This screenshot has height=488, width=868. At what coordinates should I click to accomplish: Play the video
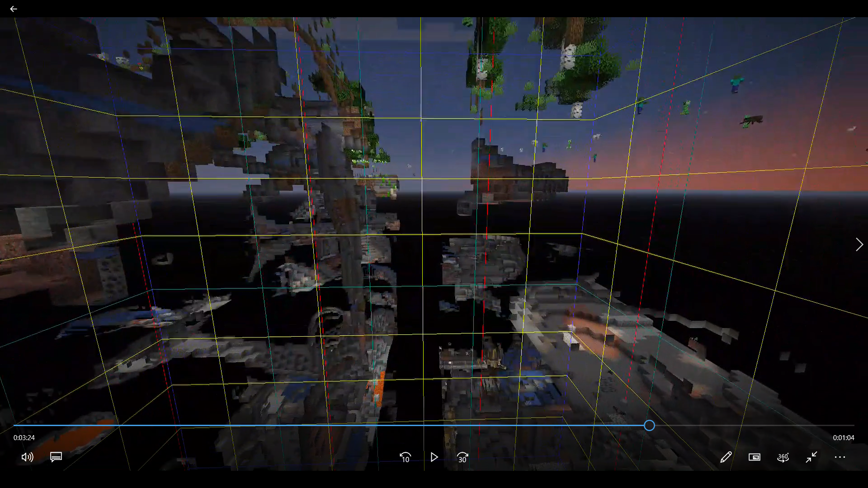(x=434, y=457)
